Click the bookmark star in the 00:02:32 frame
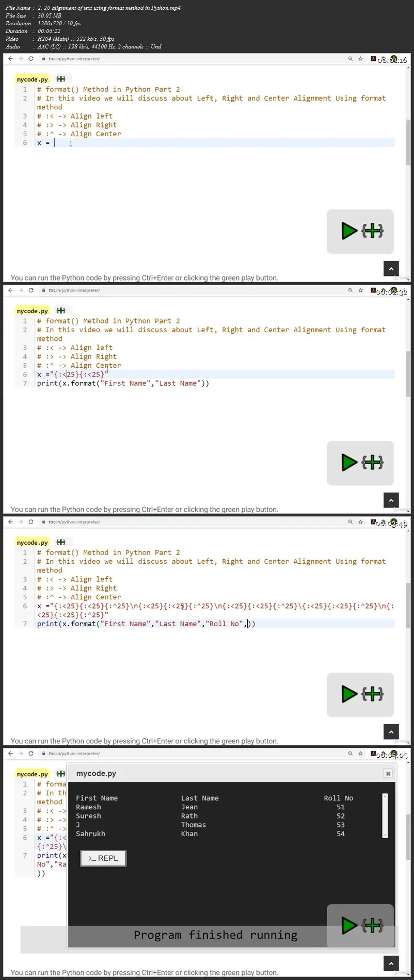The width and height of the screenshot is (414, 980). point(361,290)
